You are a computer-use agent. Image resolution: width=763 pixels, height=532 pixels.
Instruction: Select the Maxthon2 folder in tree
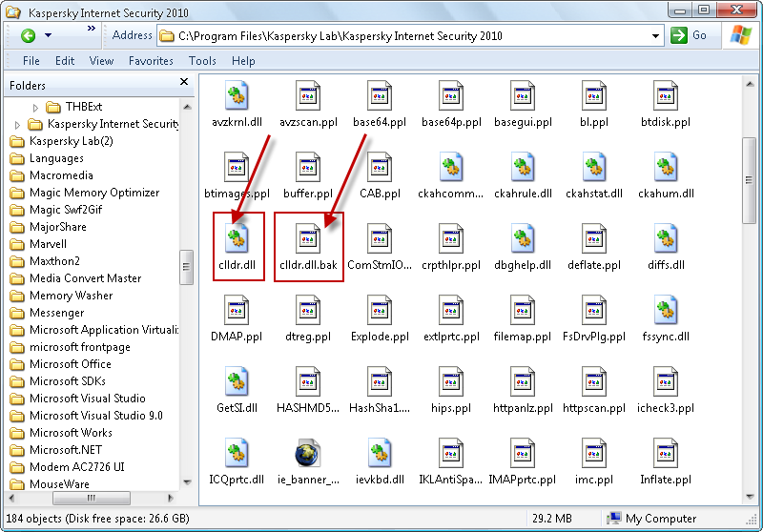coord(45,261)
